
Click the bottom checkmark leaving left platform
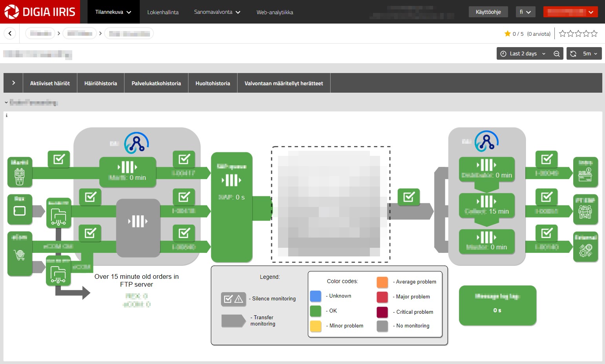click(x=184, y=233)
